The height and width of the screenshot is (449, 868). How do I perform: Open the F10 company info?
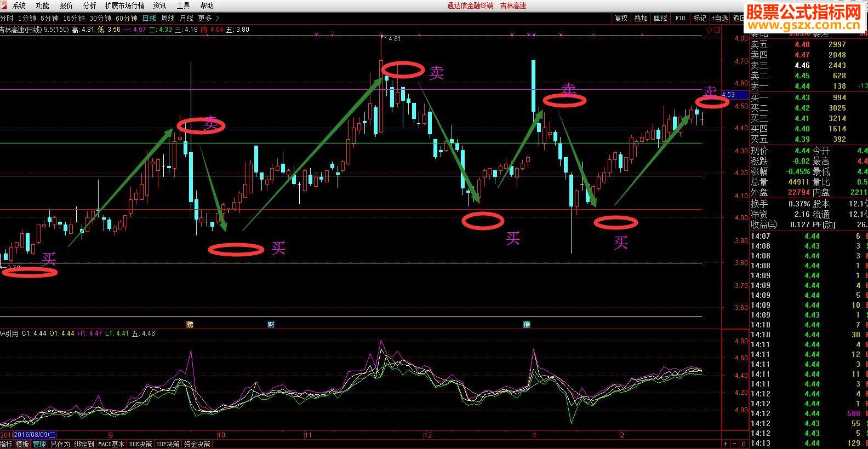[680, 18]
